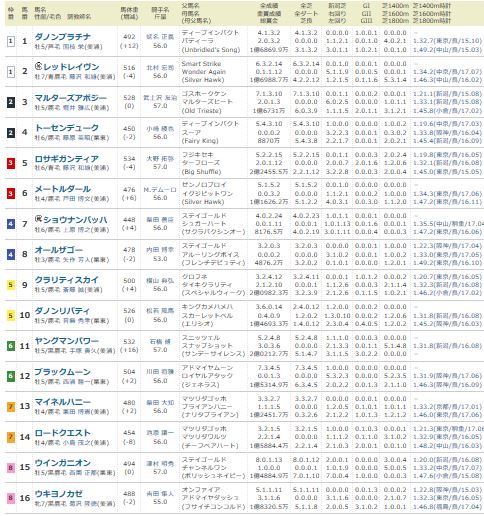Open horse page for クラリティスカイ

click(x=67, y=280)
